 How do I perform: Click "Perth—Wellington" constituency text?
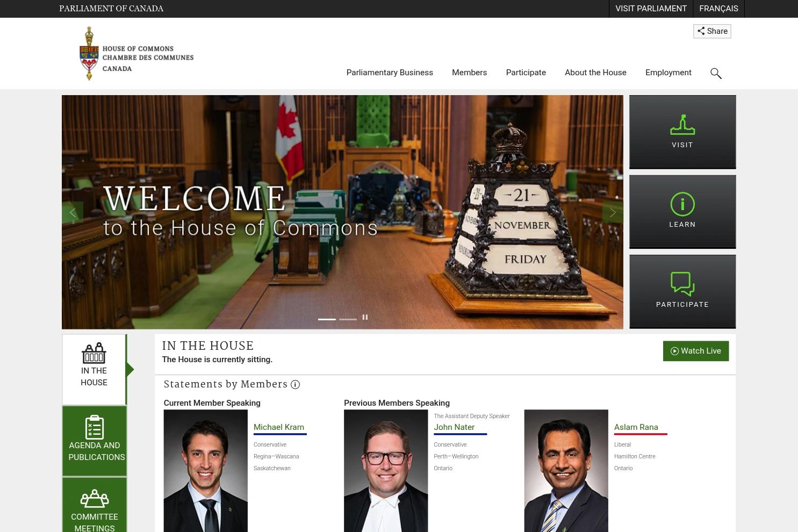[x=456, y=456]
